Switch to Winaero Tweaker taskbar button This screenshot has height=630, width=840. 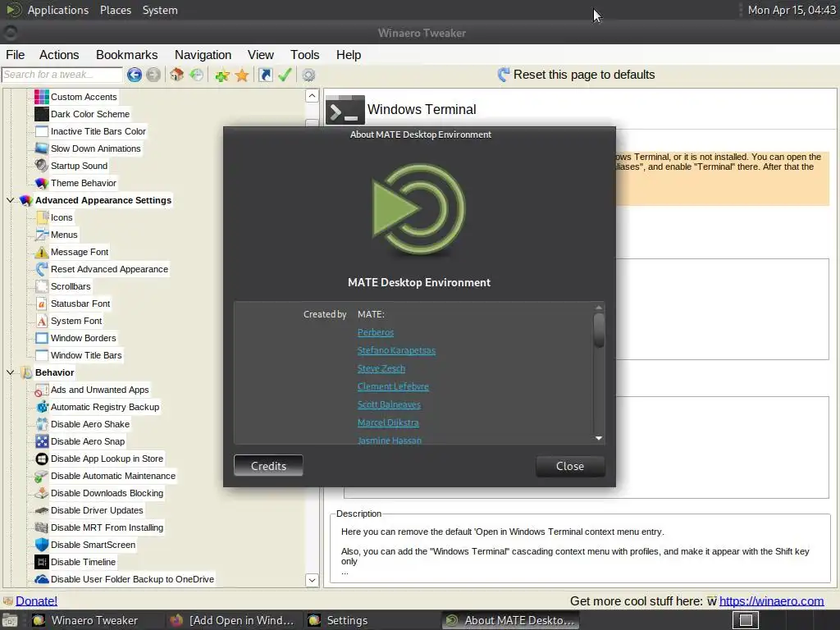(x=85, y=620)
